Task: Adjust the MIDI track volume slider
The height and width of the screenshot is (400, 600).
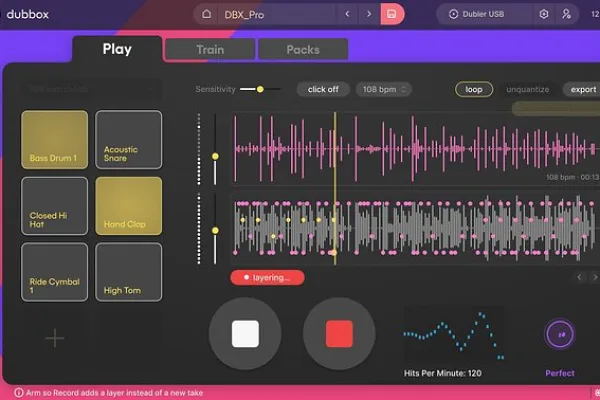Action: tap(215, 230)
